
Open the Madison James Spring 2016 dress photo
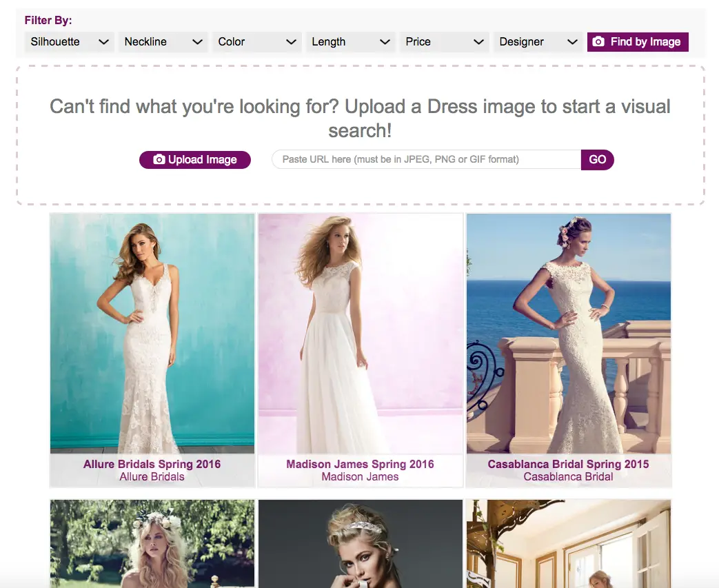coord(361,334)
